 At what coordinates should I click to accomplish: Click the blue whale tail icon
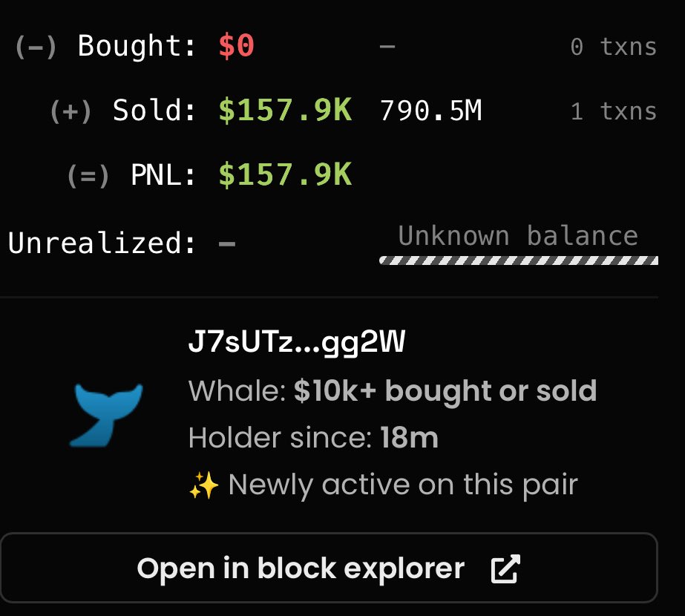[x=106, y=415]
